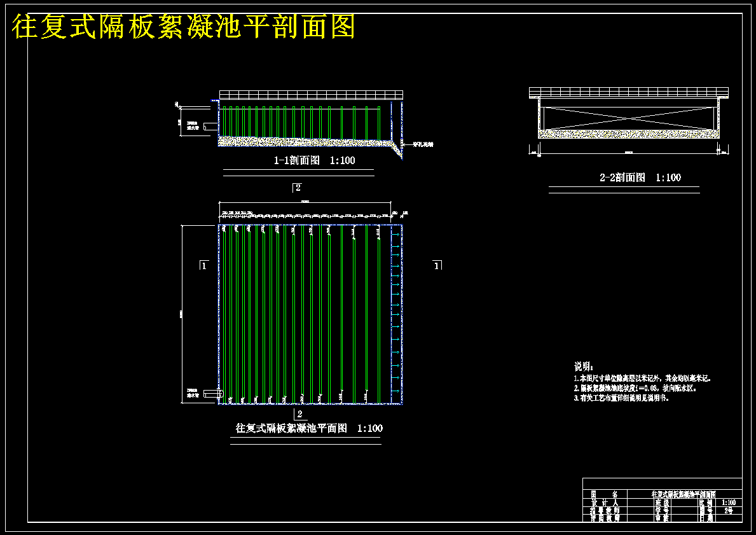
Task: Select the inlet pipe symbol in the plan view
Action: (x=214, y=394)
